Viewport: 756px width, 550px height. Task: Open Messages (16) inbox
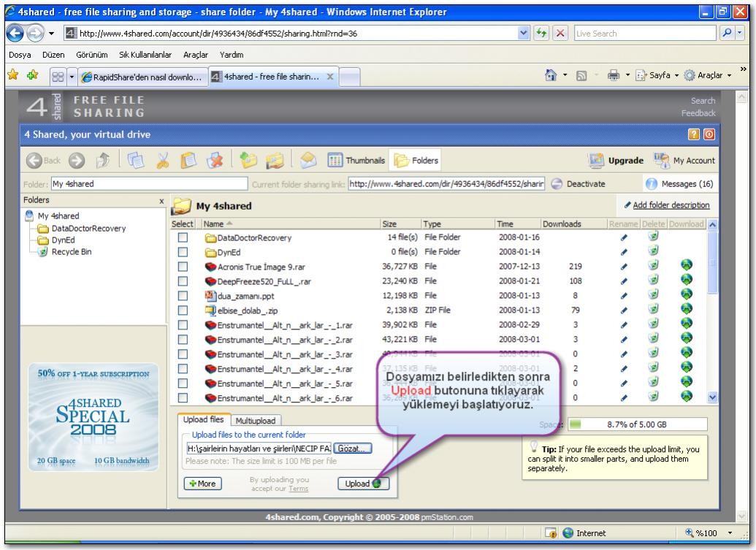(x=680, y=183)
